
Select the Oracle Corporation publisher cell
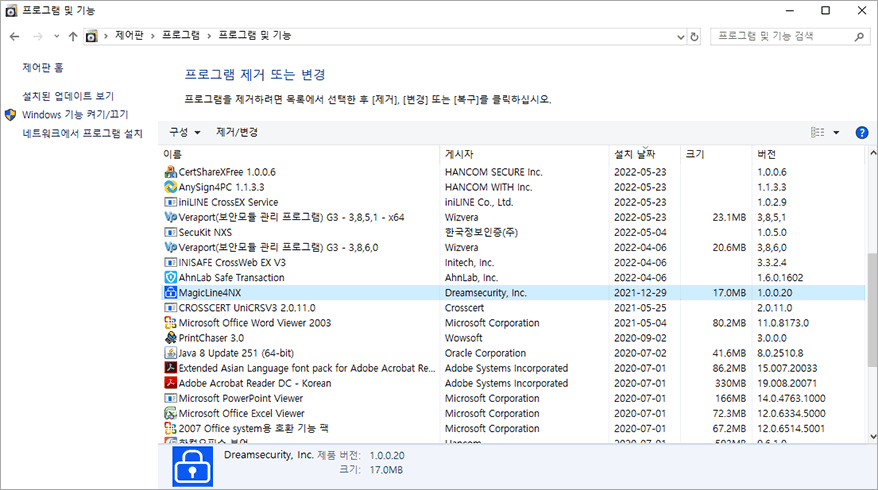coord(485,353)
